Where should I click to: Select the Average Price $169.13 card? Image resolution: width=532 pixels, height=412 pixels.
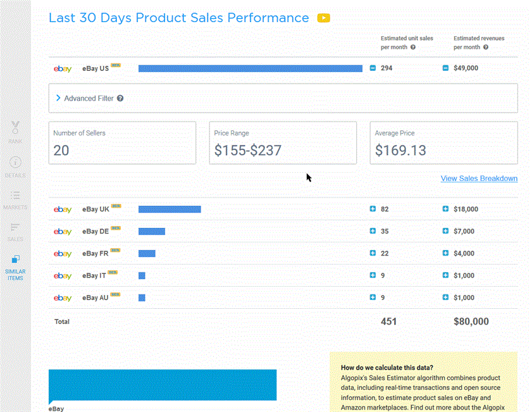[x=444, y=143]
